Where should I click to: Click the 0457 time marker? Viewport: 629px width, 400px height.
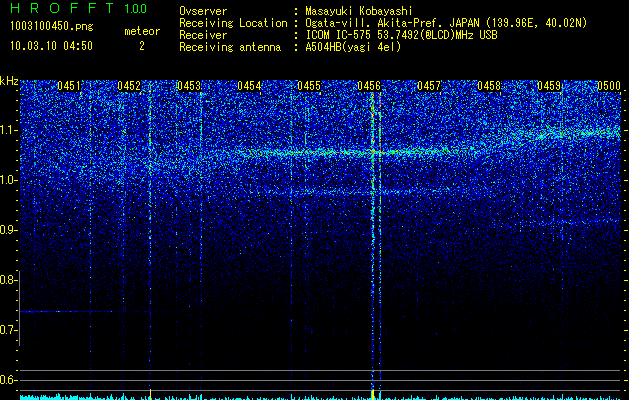(429, 86)
